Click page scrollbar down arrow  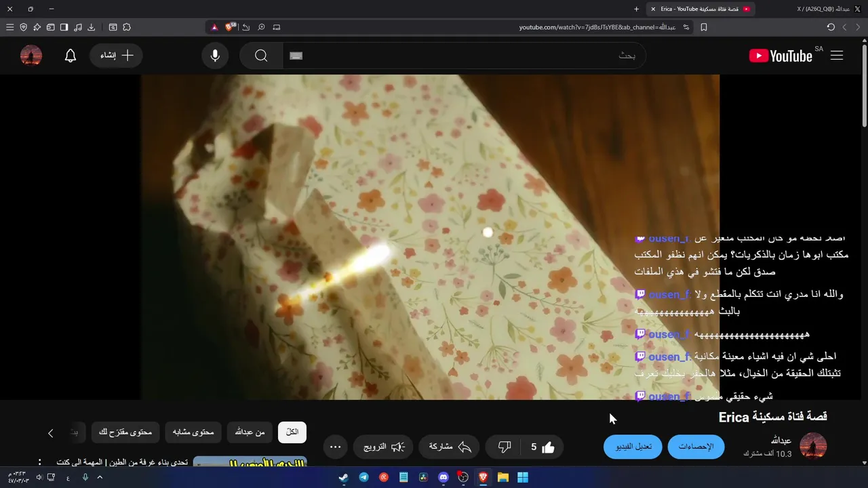pos(864,463)
